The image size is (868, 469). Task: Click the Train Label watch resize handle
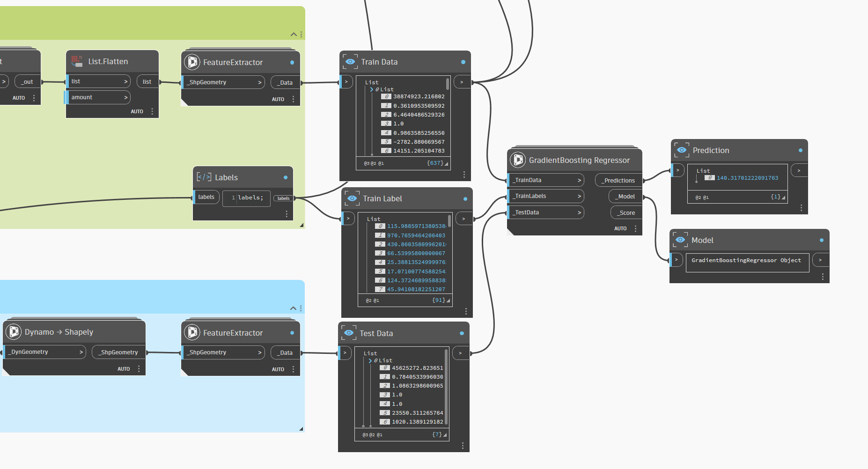click(448, 300)
